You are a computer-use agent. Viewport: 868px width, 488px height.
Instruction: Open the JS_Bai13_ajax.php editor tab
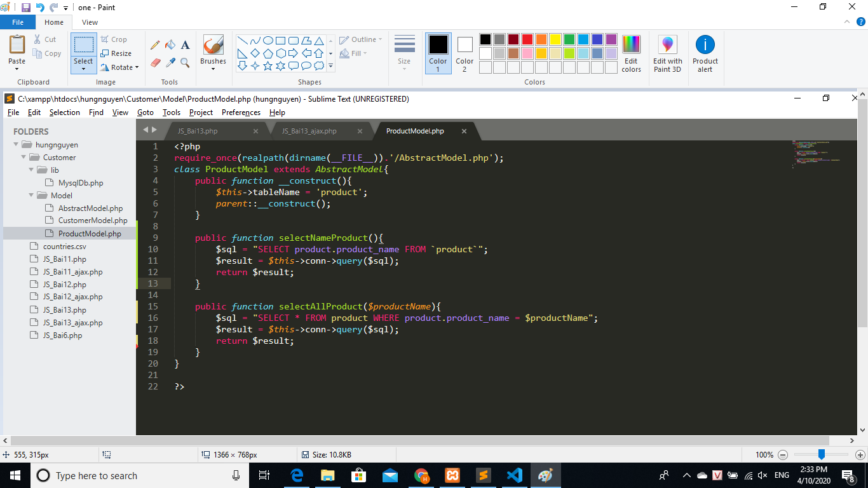pos(309,131)
